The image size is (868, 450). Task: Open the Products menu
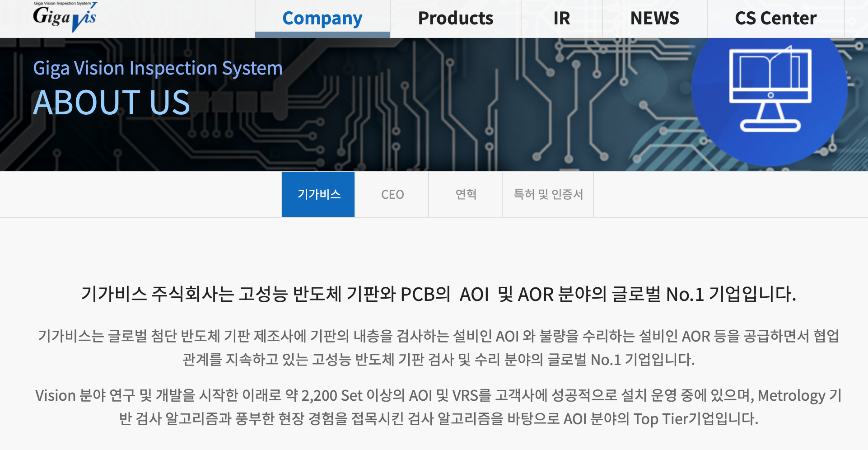tap(456, 19)
